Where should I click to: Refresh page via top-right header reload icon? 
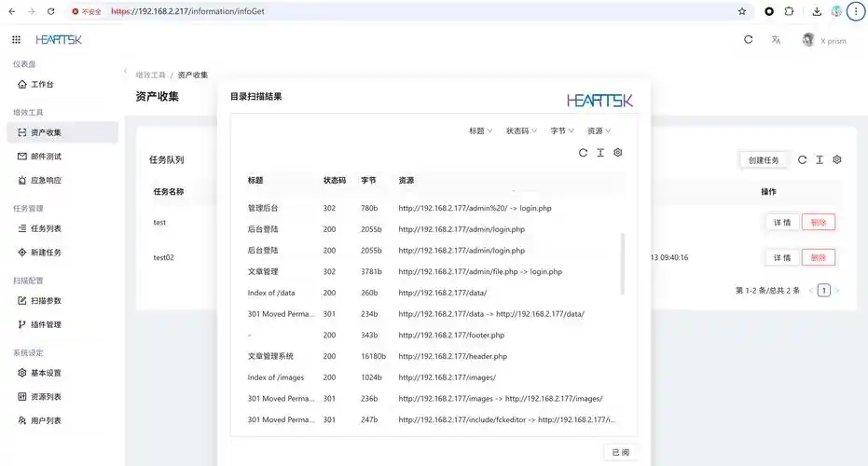(748, 39)
